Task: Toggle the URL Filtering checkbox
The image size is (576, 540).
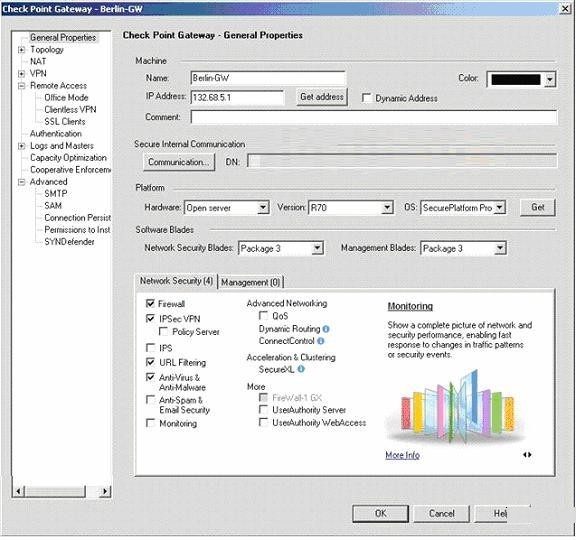Action: (150, 362)
